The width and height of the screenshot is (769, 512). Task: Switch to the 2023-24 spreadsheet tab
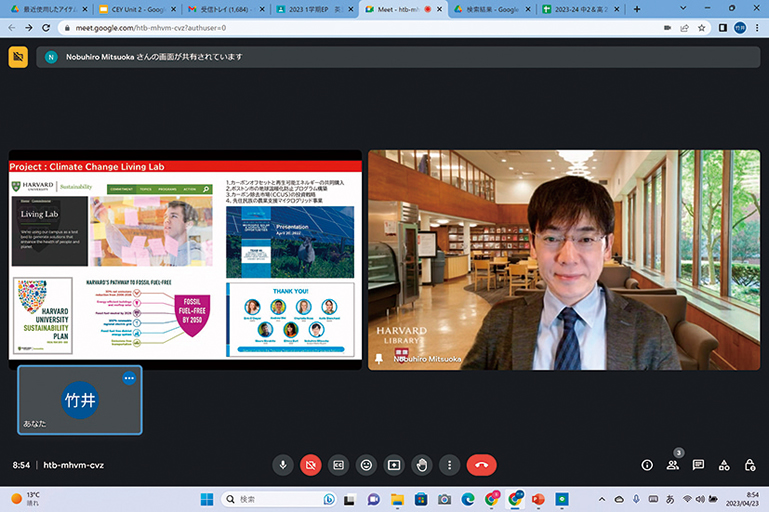(x=581, y=9)
